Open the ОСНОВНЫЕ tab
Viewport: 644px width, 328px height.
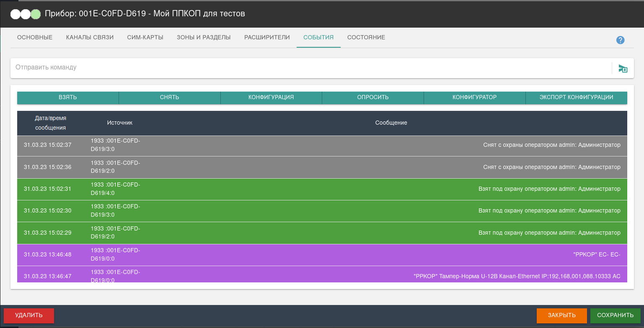[x=35, y=37]
